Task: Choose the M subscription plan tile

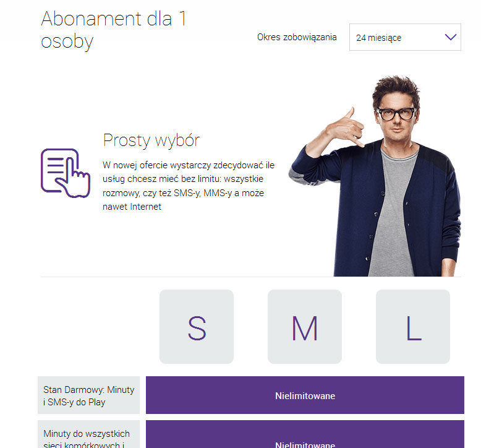Action: pyautogui.click(x=305, y=326)
